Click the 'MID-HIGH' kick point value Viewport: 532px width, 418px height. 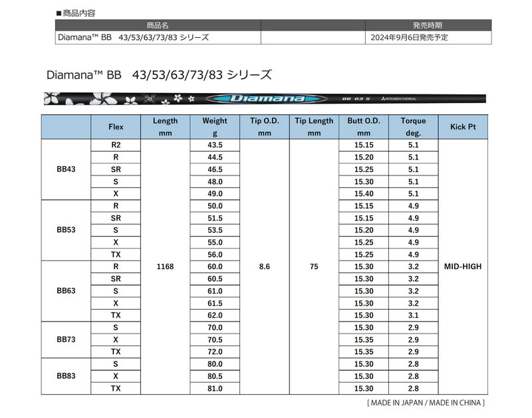pos(463,266)
